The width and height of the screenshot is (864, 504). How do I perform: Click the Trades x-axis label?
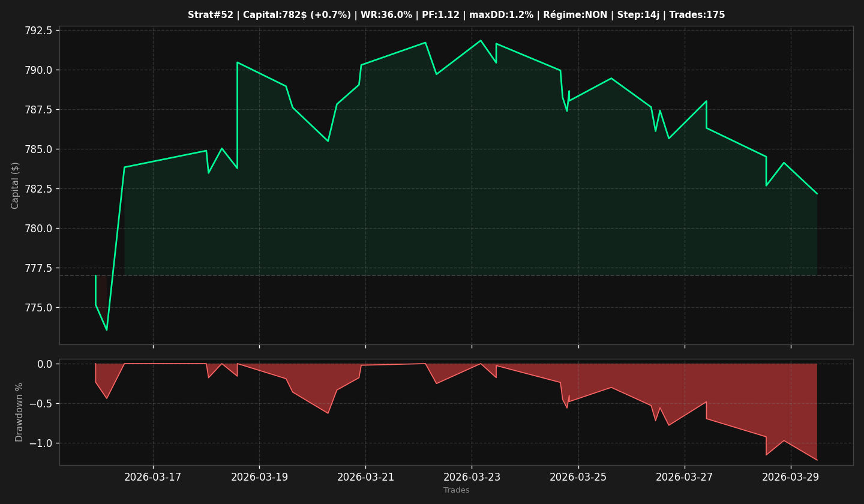pos(457,490)
